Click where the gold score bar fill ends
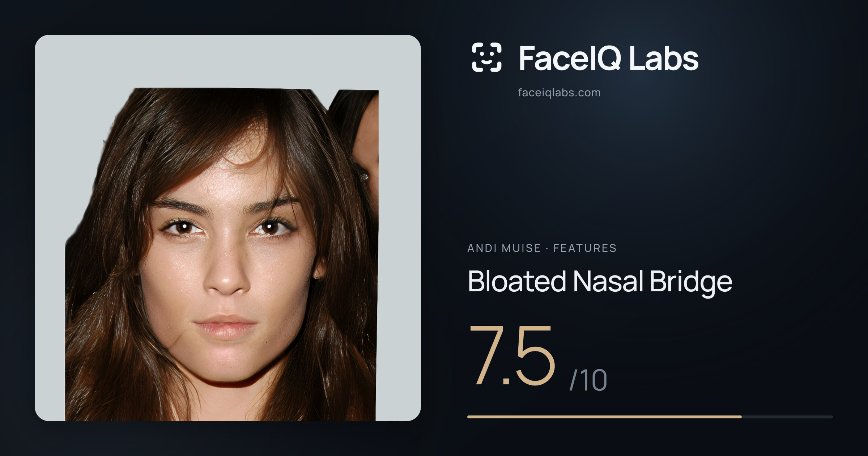Viewport: 868px width, 456px height. pyautogui.click(x=741, y=417)
